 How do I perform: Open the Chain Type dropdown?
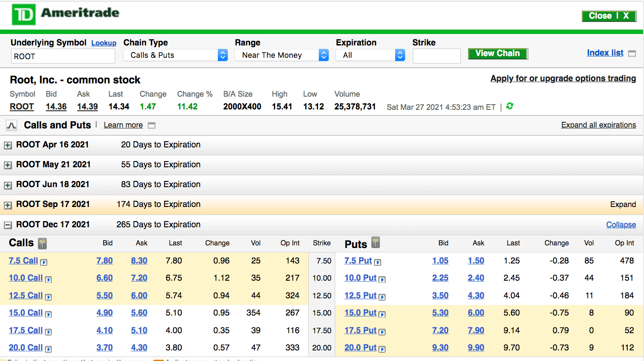tap(175, 55)
